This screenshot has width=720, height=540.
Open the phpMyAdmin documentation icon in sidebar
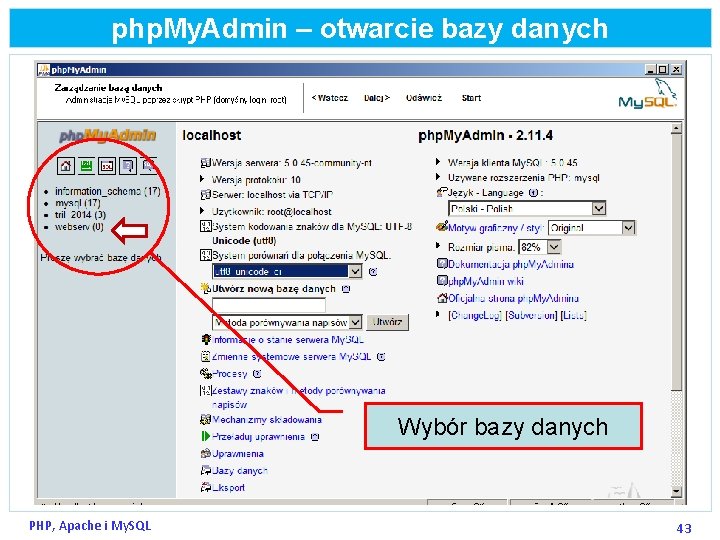pos(128,166)
